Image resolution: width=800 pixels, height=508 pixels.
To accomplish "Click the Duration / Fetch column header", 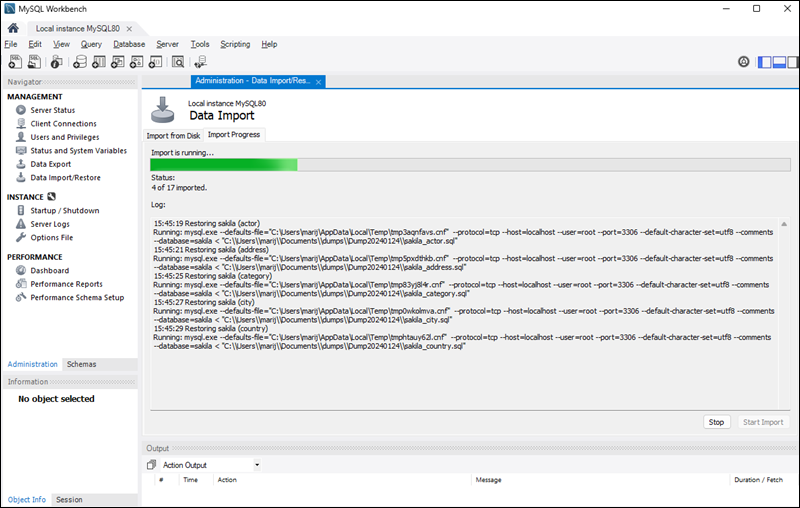I will click(x=758, y=480).
